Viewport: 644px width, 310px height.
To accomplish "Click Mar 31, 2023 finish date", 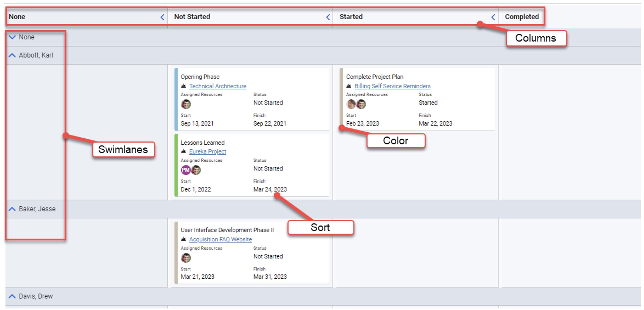I will (270, 277).
